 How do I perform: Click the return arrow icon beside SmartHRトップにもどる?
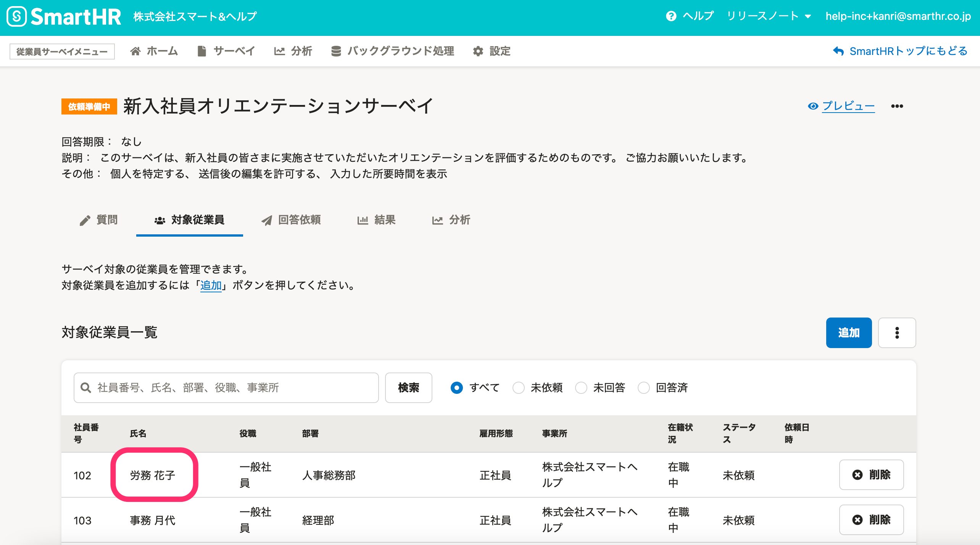(x=838, y=51)
